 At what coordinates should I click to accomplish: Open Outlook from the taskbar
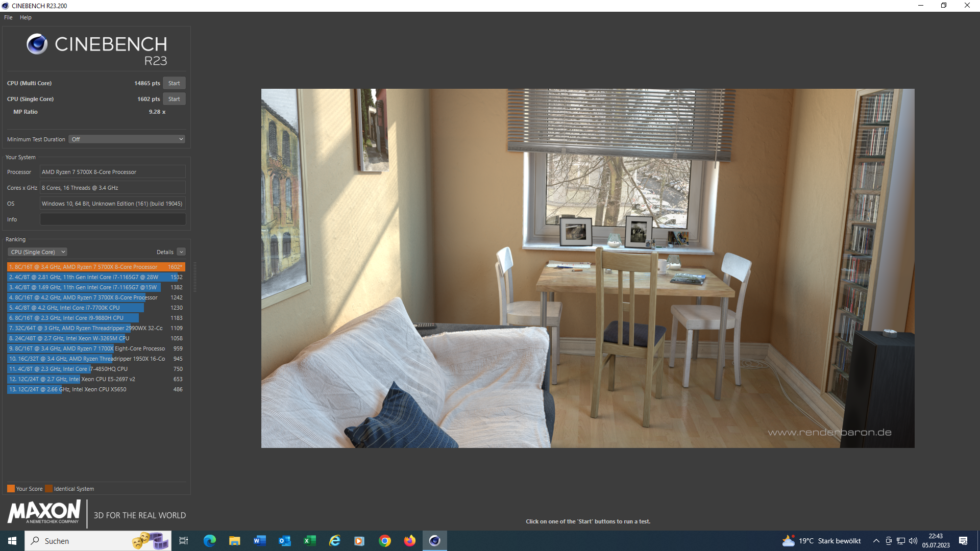click(x=284, y=541)
